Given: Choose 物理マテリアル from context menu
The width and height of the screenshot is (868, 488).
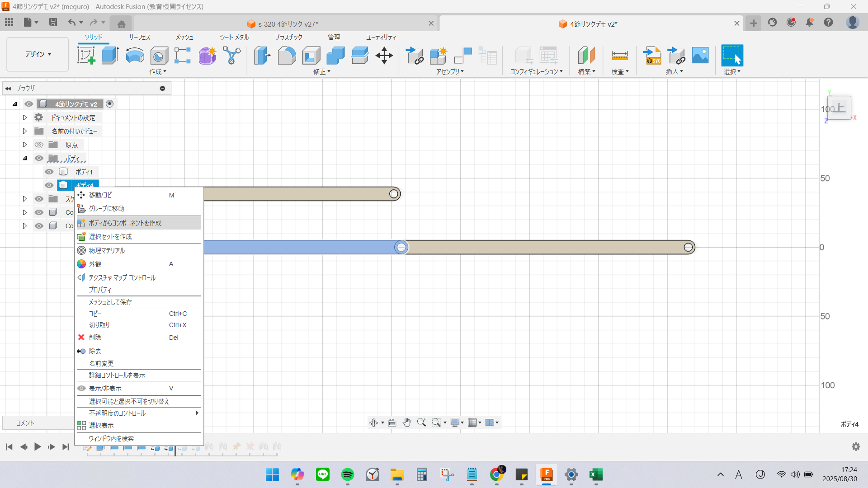Looking at the screenshot, I should pyautogui.click(x=139, y=250).
